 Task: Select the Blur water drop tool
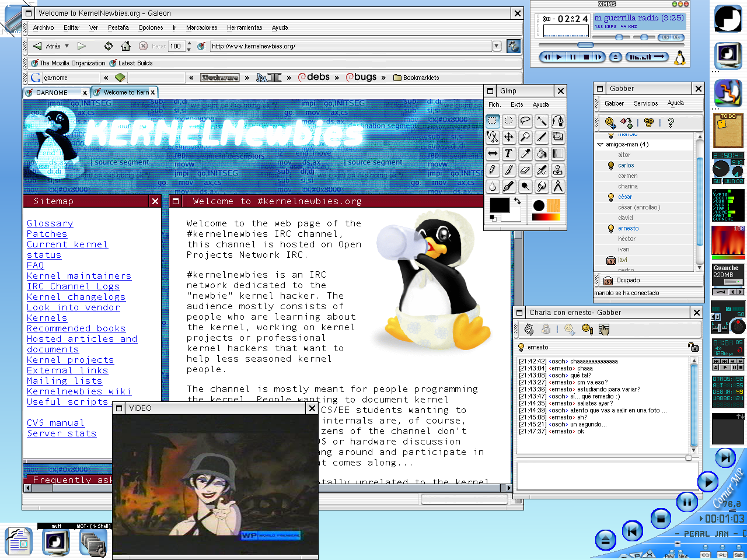tap(493, 186)
